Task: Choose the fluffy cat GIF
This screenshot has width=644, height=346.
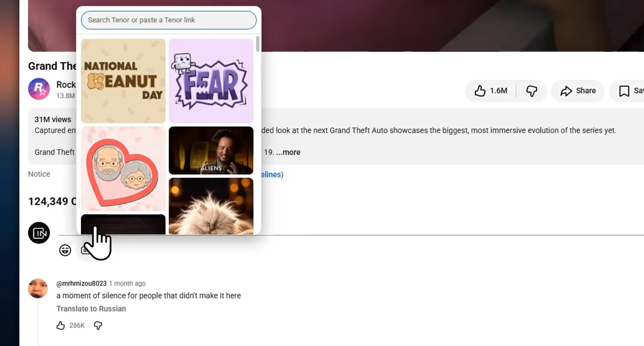Action: (x=211, y=206)
